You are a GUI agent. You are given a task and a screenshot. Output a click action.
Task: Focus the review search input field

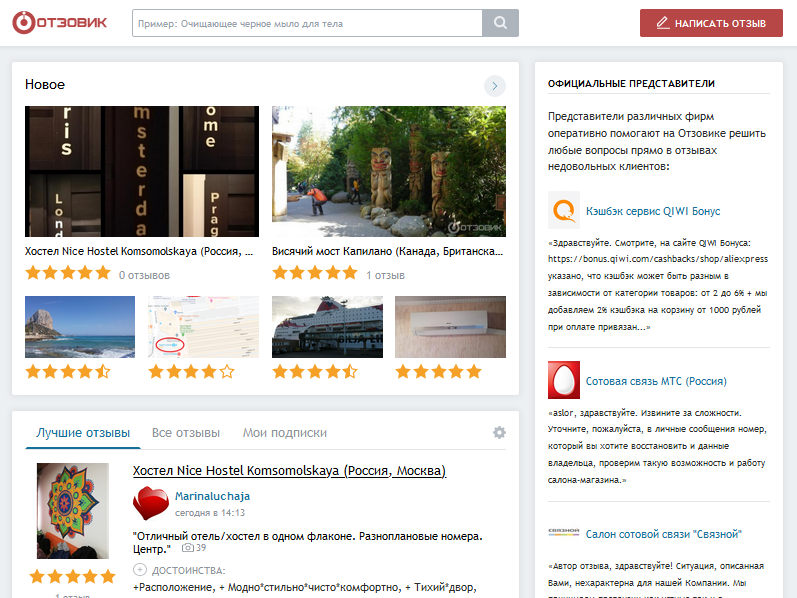click(x=307, y=23)
